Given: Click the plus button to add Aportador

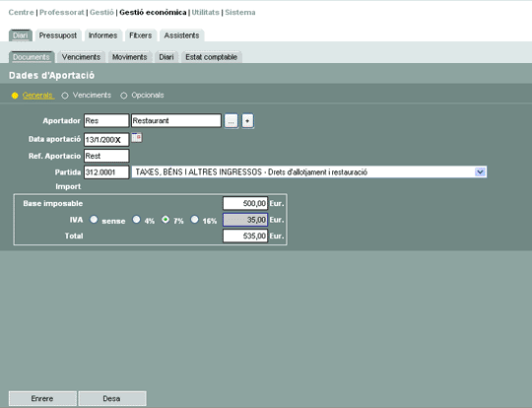Looking at the screenshot, I should pyautogui.click(x=247, y=121).
